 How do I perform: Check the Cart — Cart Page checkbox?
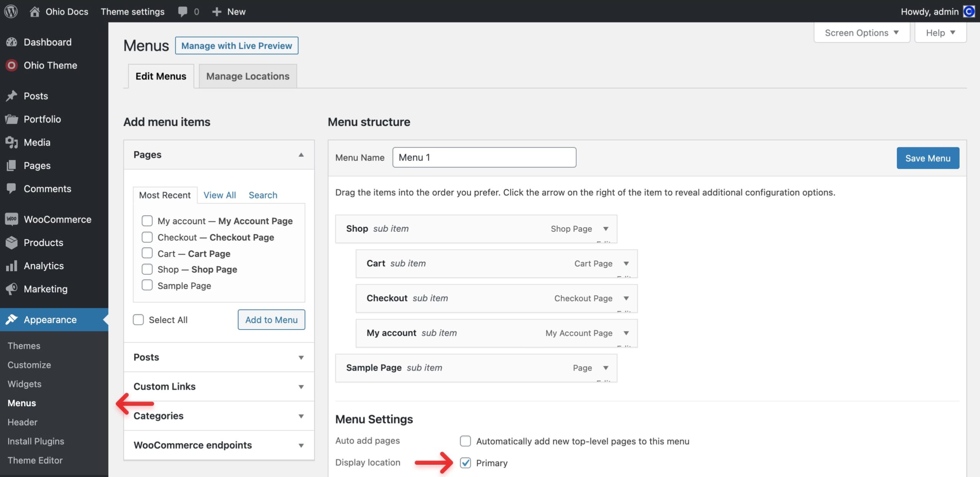[x=147, y=253]
